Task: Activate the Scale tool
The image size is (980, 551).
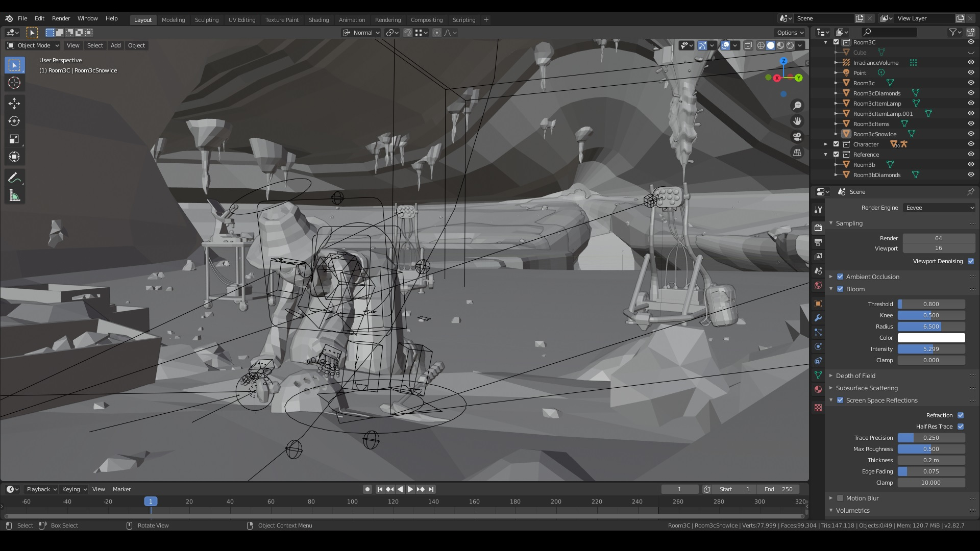Action: coord(14,139)
